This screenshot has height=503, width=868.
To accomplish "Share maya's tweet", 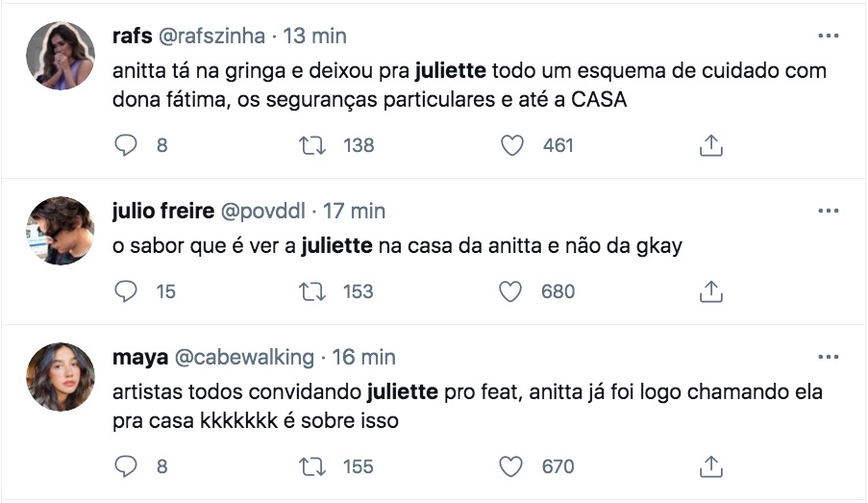I will pyautogui.click(x=710, y=466).
